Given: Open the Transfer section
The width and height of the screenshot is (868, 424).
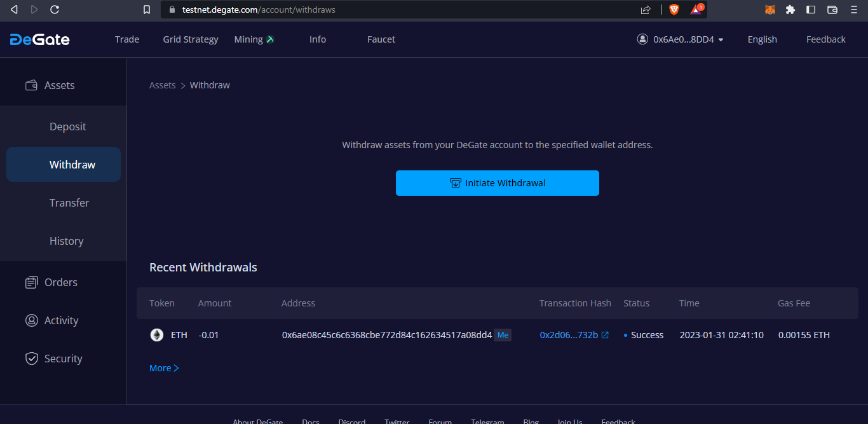Looking at the screenshot, I should pos(64,203).
